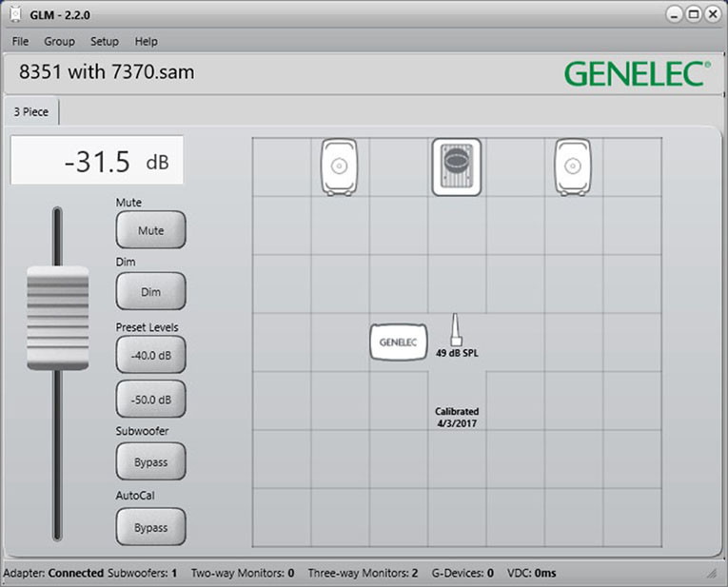Click the 49 dB SPL reading
This screenshot has width=728, height=587.
point(457,353)
